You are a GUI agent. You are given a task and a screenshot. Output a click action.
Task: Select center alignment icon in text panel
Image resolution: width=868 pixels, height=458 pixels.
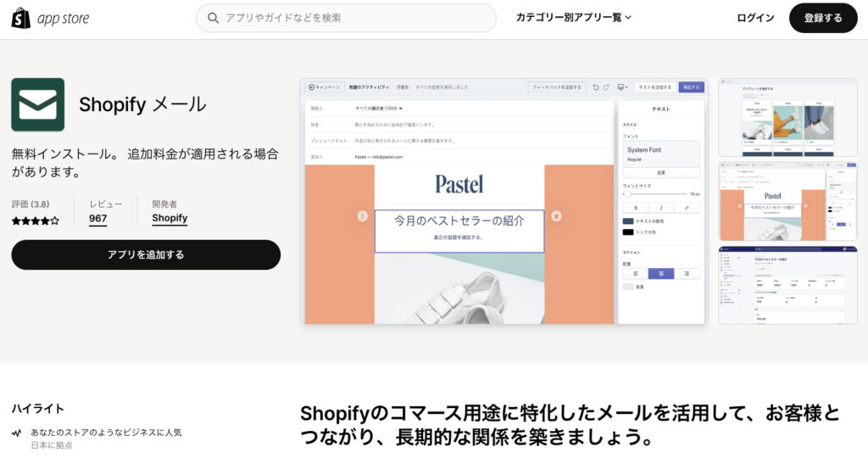tap(661, 274)
